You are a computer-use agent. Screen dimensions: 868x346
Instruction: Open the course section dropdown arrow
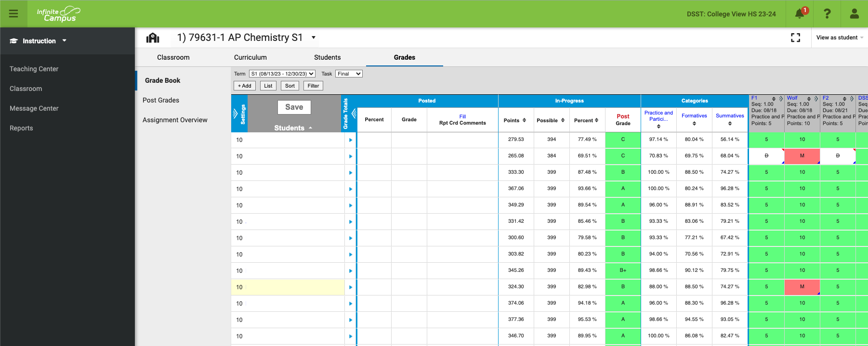coord(314,38)
